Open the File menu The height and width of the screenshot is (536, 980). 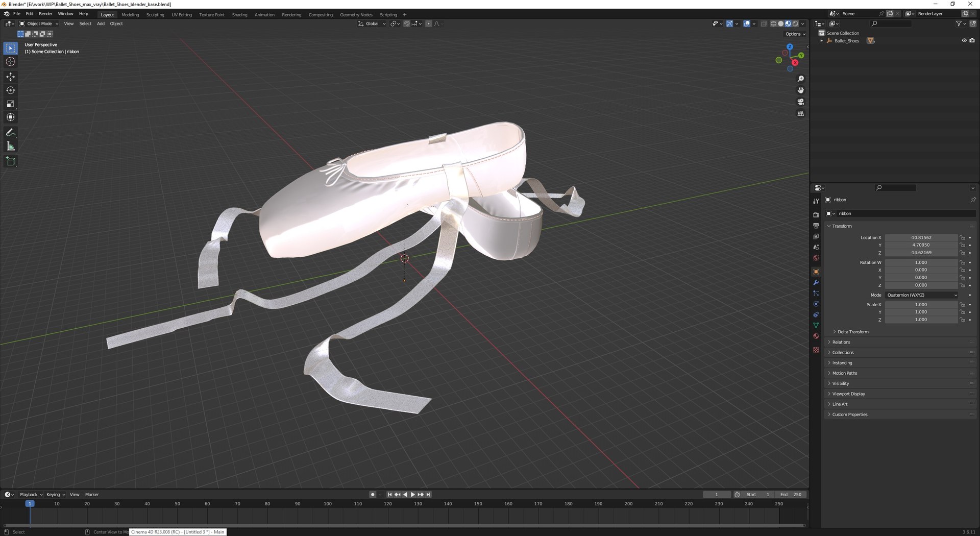click(x=17, y=14)
